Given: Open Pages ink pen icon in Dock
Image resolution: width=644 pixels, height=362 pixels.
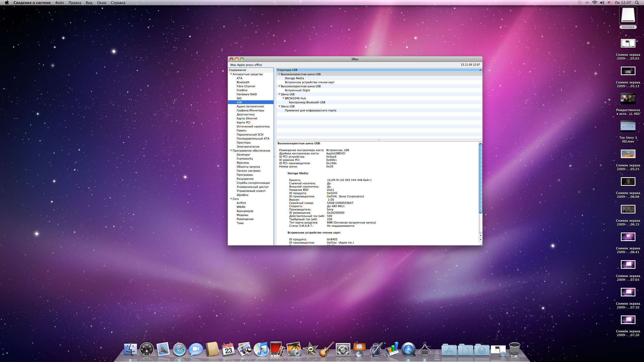Looking at the screenshot, I should (376, 349).
